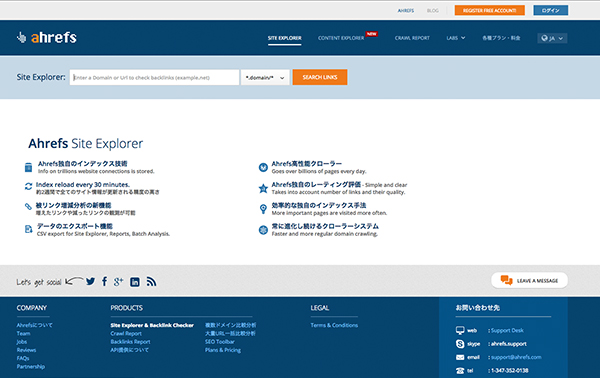Click the Leave a Message button
Image resolution: width=600 pixels, height=378 pixels.
click(x=530, y=280)
